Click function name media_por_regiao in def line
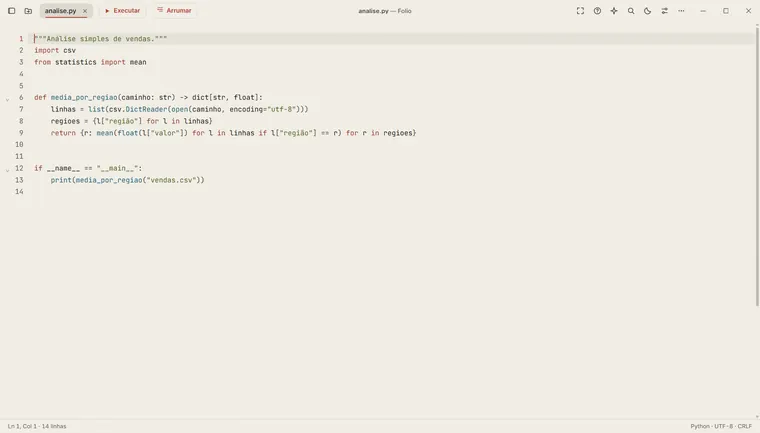Viewport: 760px width, 433px height. [x=84, y=97]
